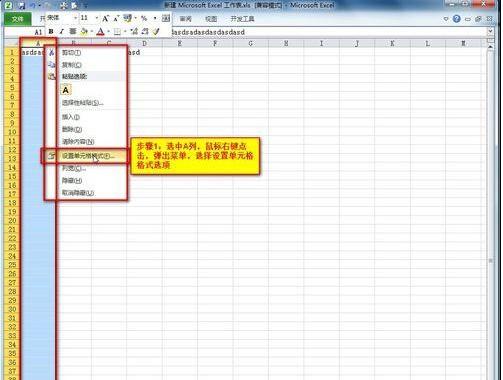Switch to the View ribbon tab

click(211, 19)
